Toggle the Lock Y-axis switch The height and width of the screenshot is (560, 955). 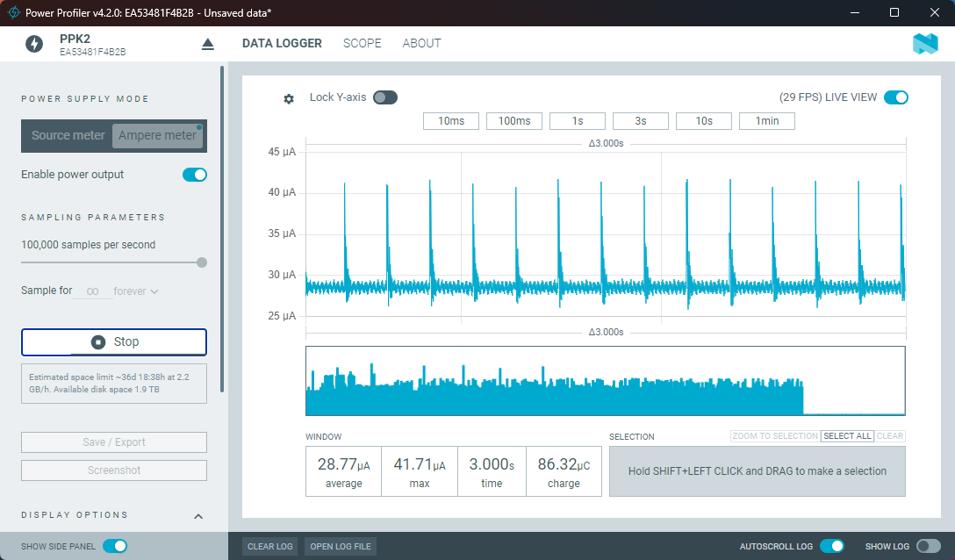pos(384,97)
